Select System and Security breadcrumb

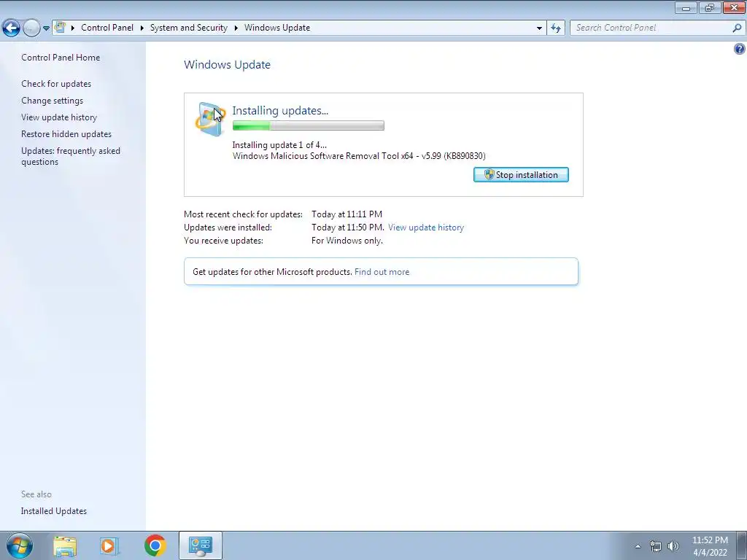click(189, 28)
